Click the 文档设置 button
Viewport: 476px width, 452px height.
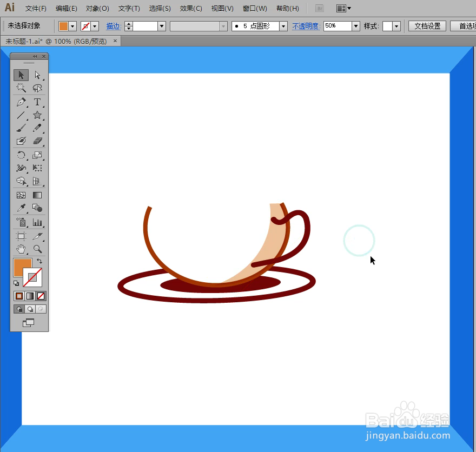coord(427,25)
